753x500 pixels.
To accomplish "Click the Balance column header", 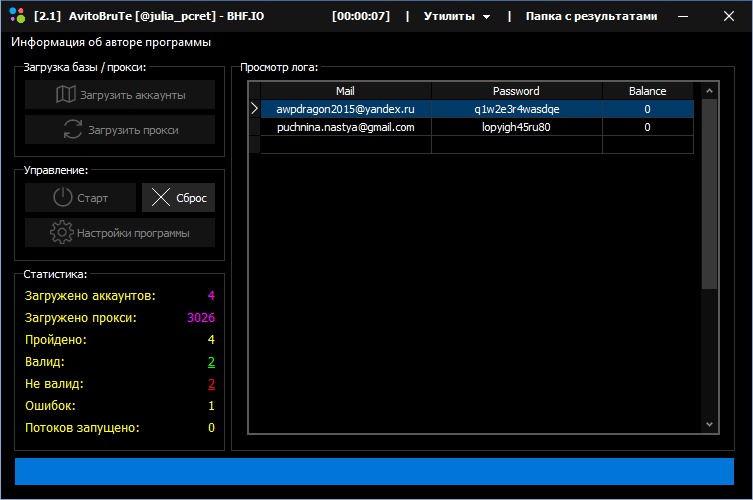I will point(647,91).
